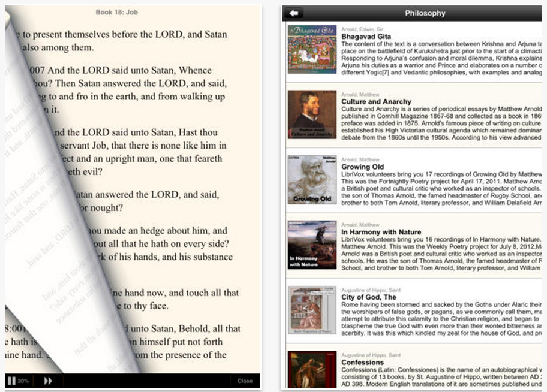
Task: Go back using the Philosophy header arrow
Action: (294, 13)
